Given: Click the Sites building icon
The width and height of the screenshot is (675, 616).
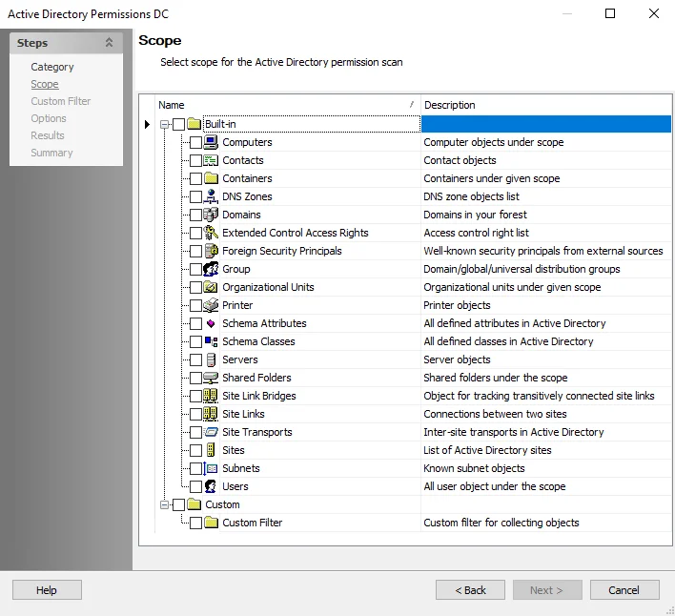Looking at the screenshot, I should 211,450.
